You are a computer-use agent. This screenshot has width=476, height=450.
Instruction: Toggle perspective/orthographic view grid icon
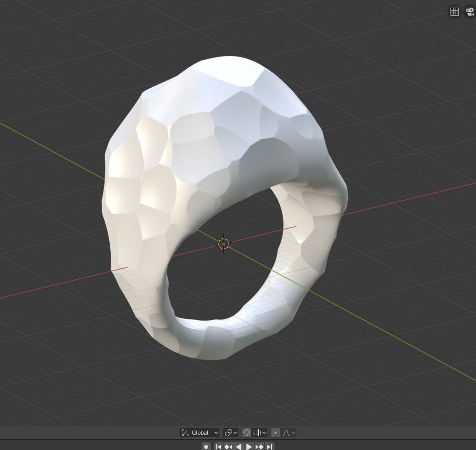coord(455,12)
